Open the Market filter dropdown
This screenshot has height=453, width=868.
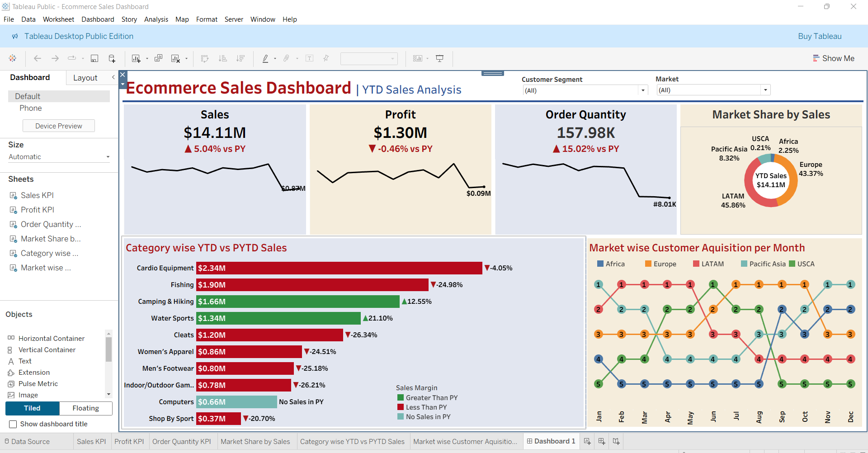point(765,90)
